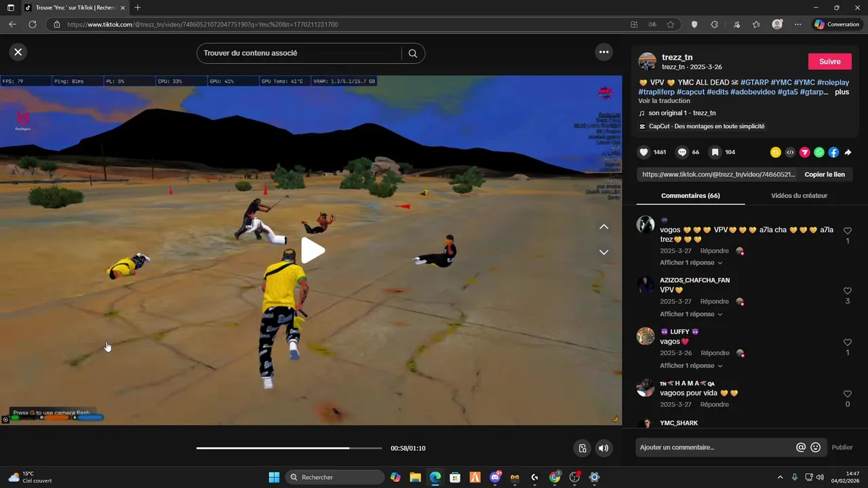Like AZIZOS_CHAFCHA_FAN's comment
Image resolution: width=868 pixels, height=488 pixels.
pos(848,291)
